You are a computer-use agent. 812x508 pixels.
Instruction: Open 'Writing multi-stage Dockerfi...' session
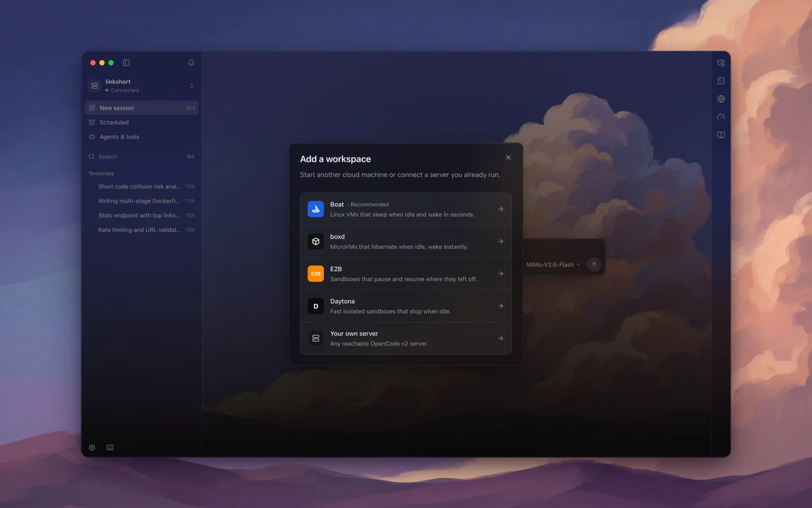coord(142,201)
